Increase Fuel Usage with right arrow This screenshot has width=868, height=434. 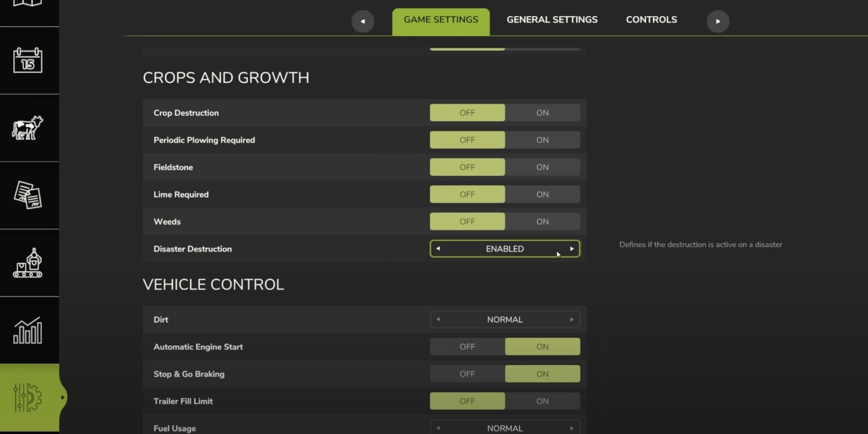click(572, 428)
